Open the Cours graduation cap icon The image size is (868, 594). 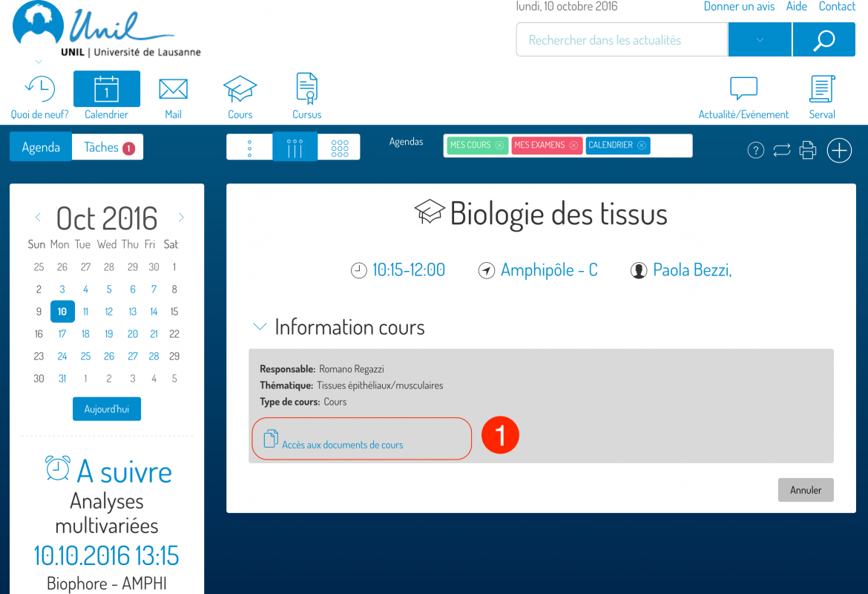(x=240, y=90)
